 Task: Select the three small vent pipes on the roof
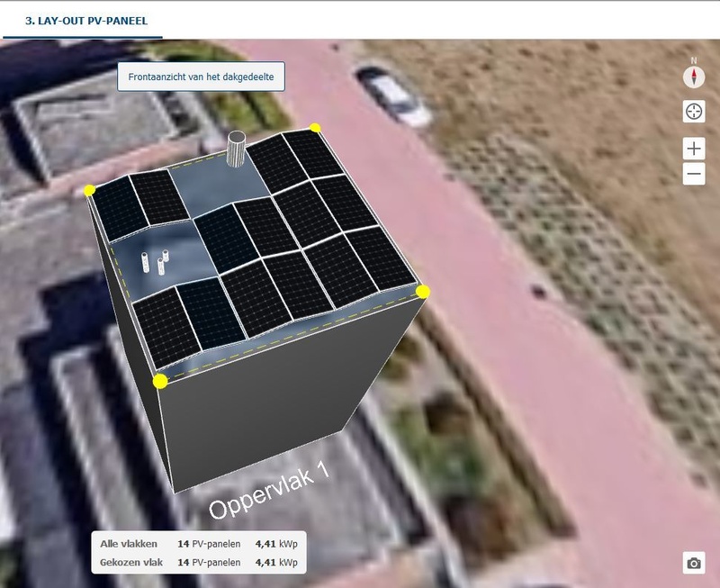pyautogui.click(x=155, y=263)
